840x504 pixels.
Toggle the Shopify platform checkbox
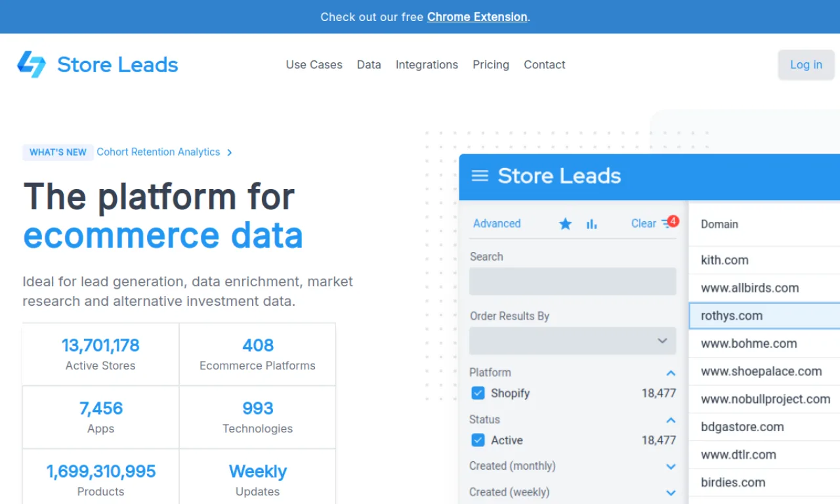[x=478, y=393]
